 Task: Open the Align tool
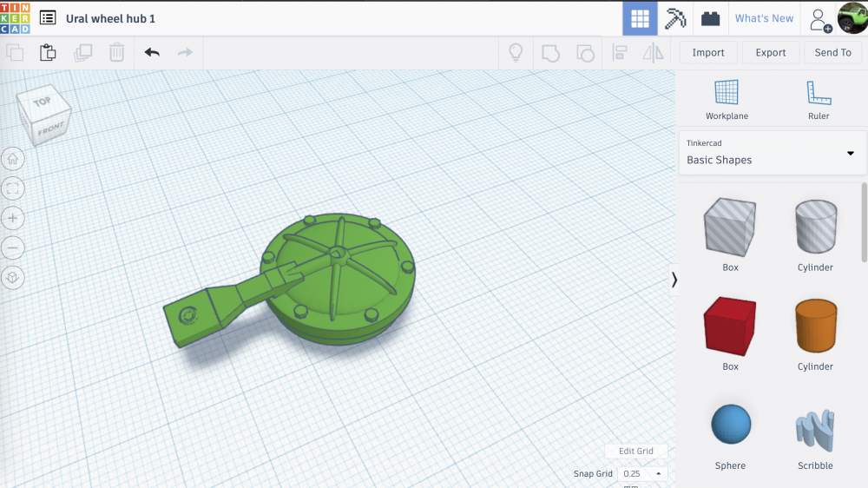pyautogui.click(x=620, y=53)
